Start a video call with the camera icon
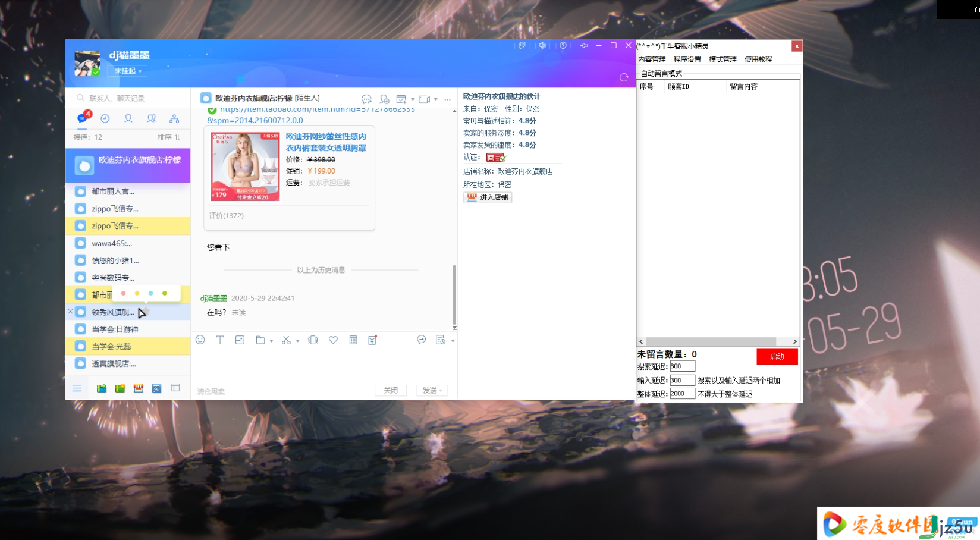 424,99
